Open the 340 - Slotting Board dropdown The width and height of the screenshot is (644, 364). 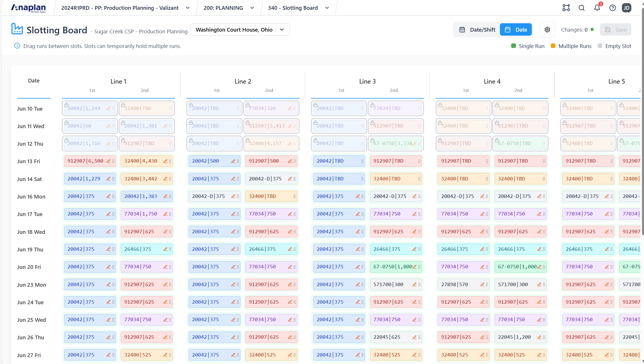pos(298,8)
